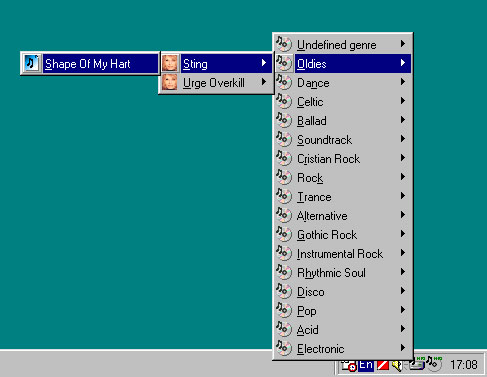
Task: Click the red slashed tray icon
Action: (x=383, y=365)
